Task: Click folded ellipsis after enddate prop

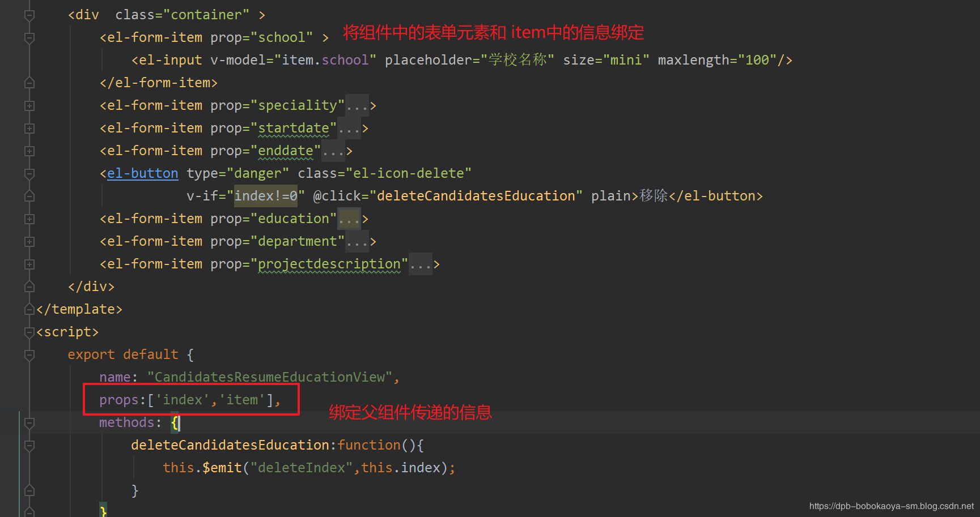Action: pos(333,151)
